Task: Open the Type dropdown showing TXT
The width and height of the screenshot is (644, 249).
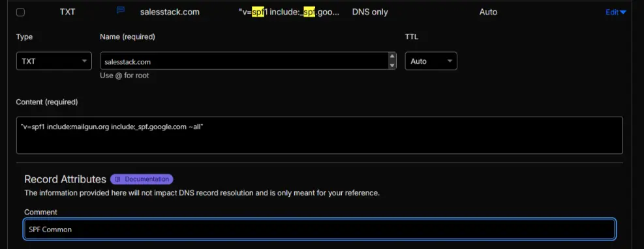Action: [x=54, y=61]
